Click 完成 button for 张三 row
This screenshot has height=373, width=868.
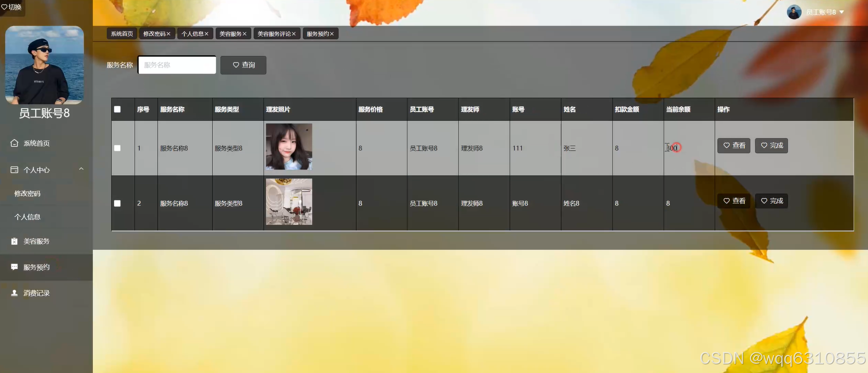pyautogui.click(x=771, y=146)
